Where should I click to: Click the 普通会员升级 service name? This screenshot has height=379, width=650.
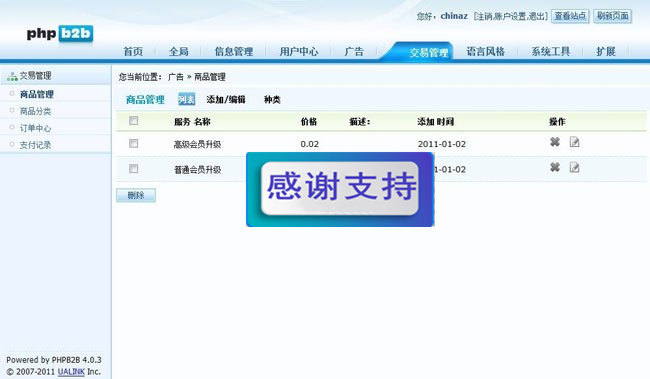[197, 170]
